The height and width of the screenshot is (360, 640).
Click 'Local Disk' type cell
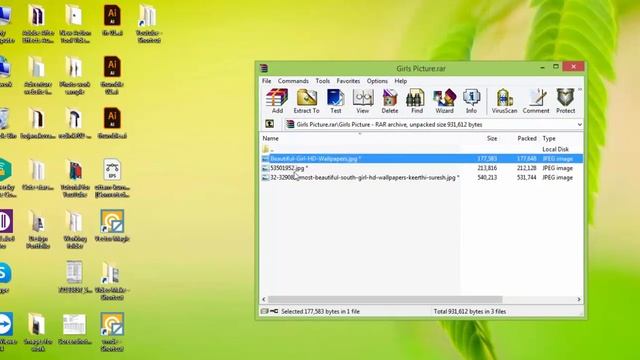(x=556, y=149)
